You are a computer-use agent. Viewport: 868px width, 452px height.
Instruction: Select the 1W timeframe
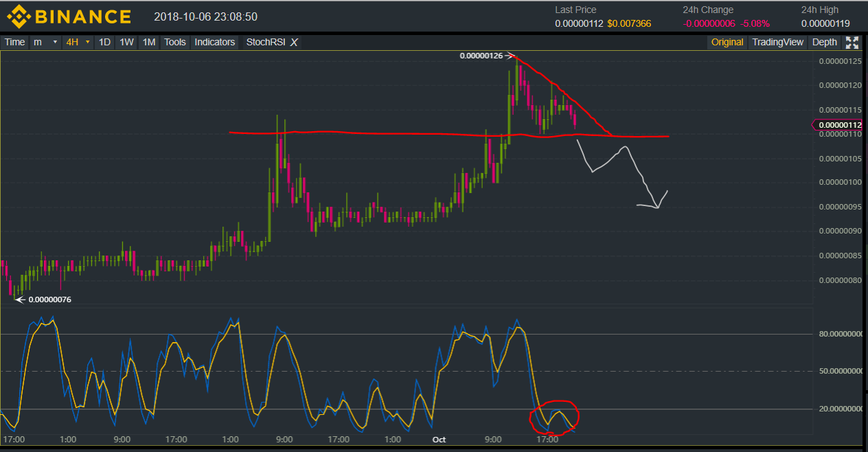coord(126,43)
